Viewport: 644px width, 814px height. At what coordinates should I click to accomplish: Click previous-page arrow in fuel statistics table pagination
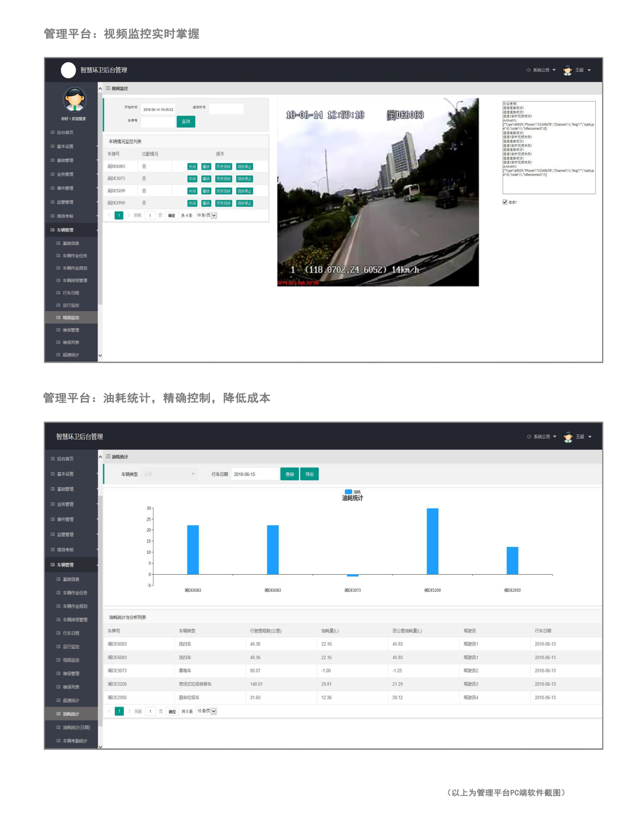(109, 711)
